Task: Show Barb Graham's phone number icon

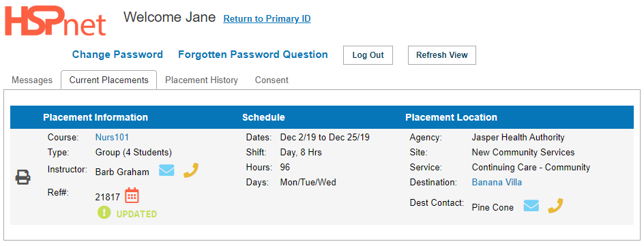Action: click(191, 170)
